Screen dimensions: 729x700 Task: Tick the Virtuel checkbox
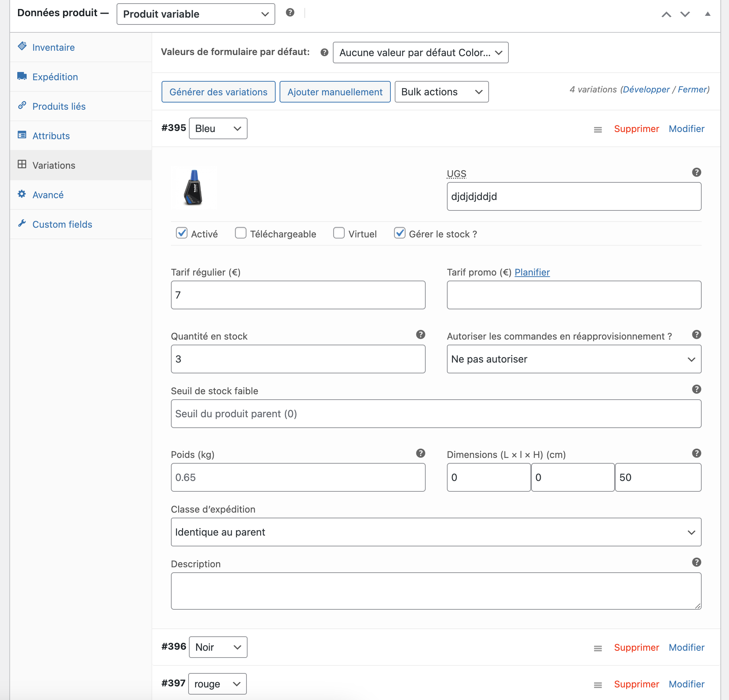coord(339,233)
